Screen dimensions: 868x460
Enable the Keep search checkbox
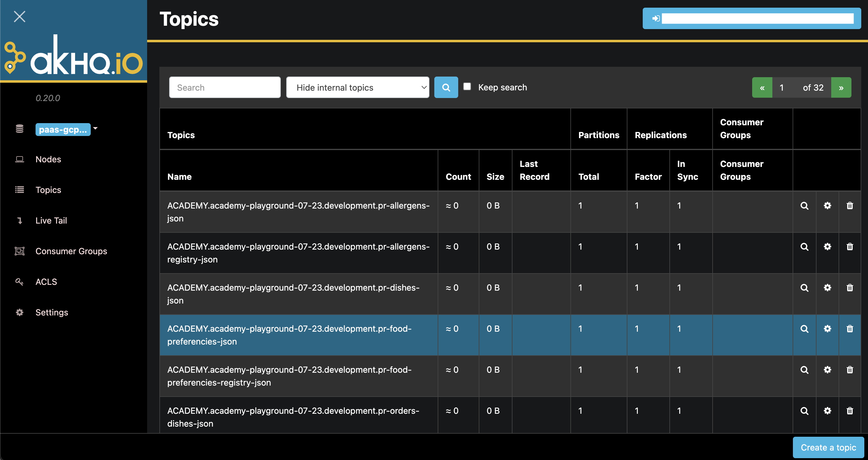467,87
